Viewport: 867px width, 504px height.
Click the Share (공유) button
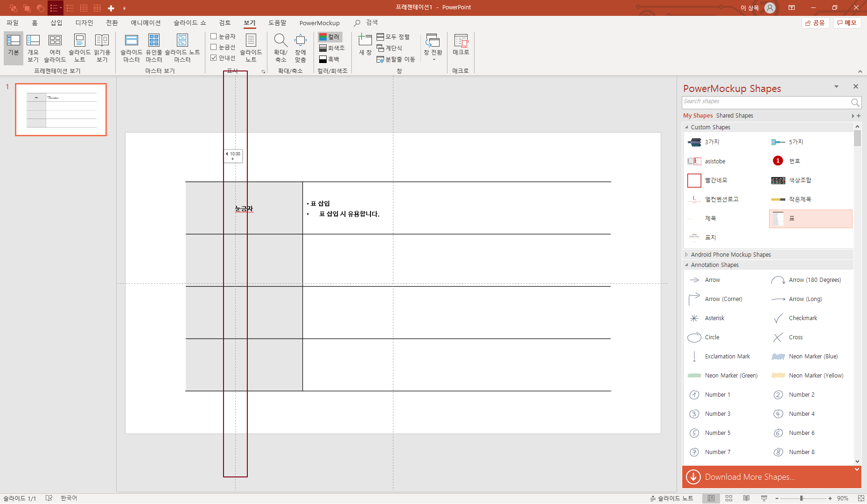click(x=816, y=22)
